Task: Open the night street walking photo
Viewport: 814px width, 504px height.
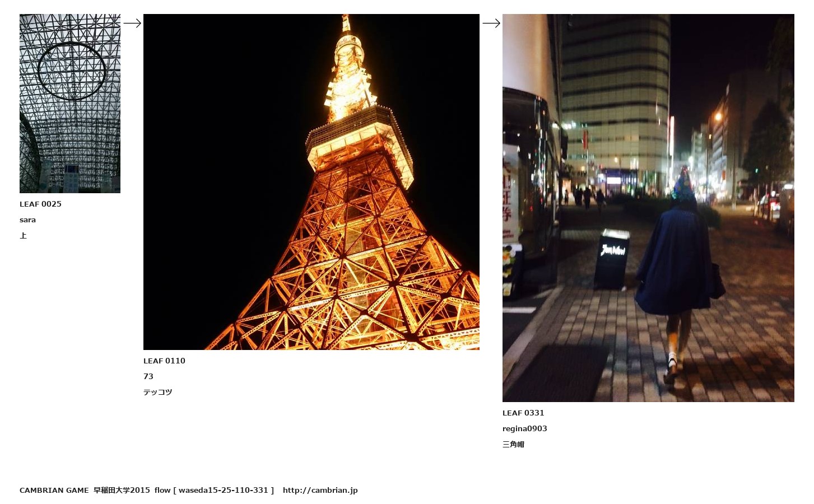Action: point(648,208)
